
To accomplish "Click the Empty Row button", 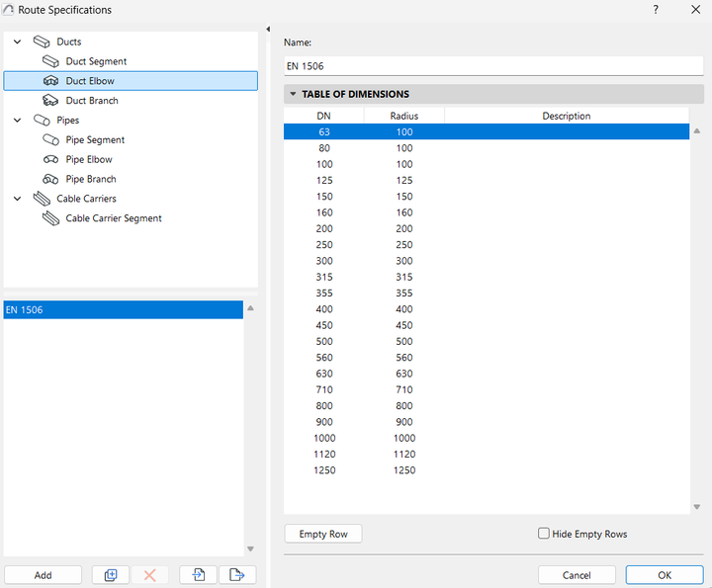I will click(x=323, y=534).
